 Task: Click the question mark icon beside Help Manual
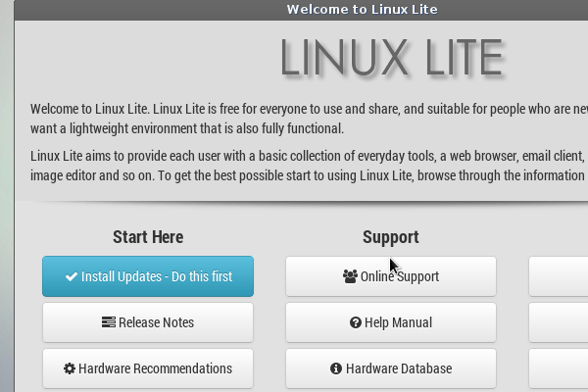[x=356, y=322]
